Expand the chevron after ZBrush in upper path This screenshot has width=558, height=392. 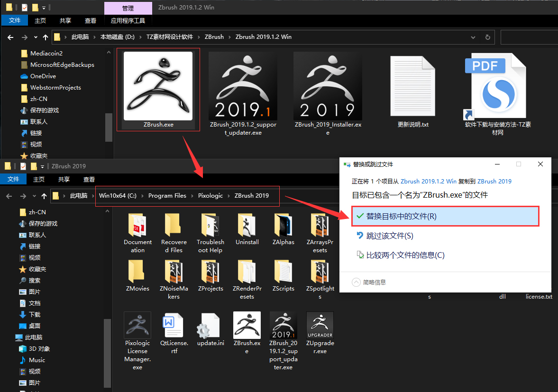(x=229, y=37)
